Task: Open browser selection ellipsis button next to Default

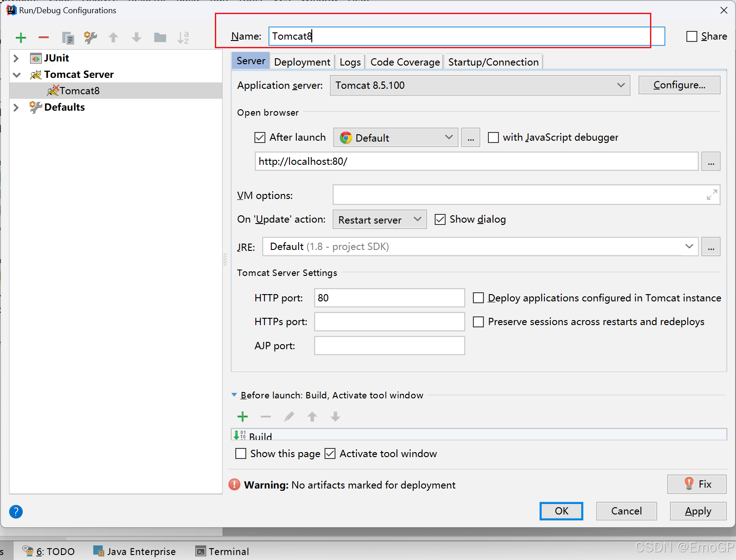Action: 471,137
